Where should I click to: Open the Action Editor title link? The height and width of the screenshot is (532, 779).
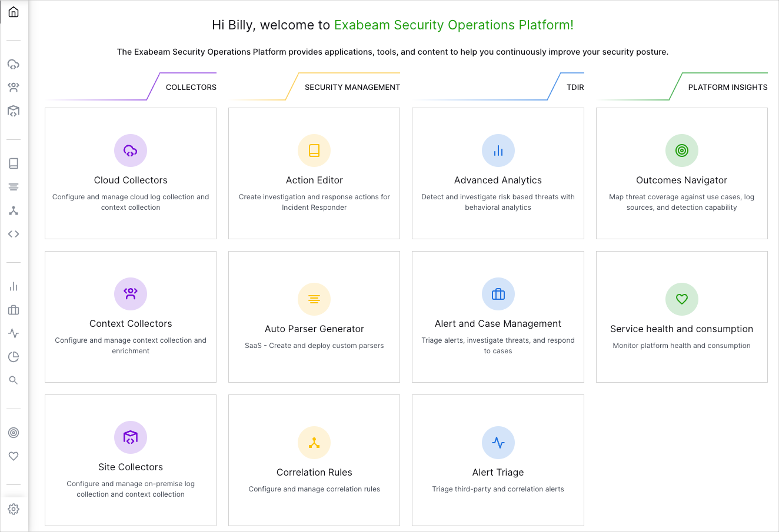pyautogui.click(x=314, y=180)
